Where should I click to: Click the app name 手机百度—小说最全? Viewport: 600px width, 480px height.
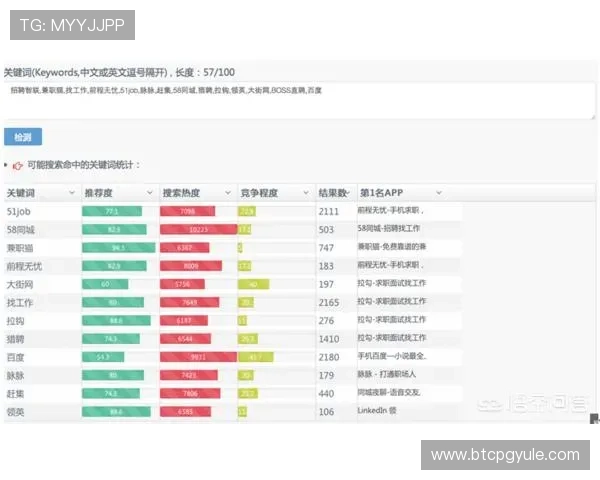coord(392,356)
